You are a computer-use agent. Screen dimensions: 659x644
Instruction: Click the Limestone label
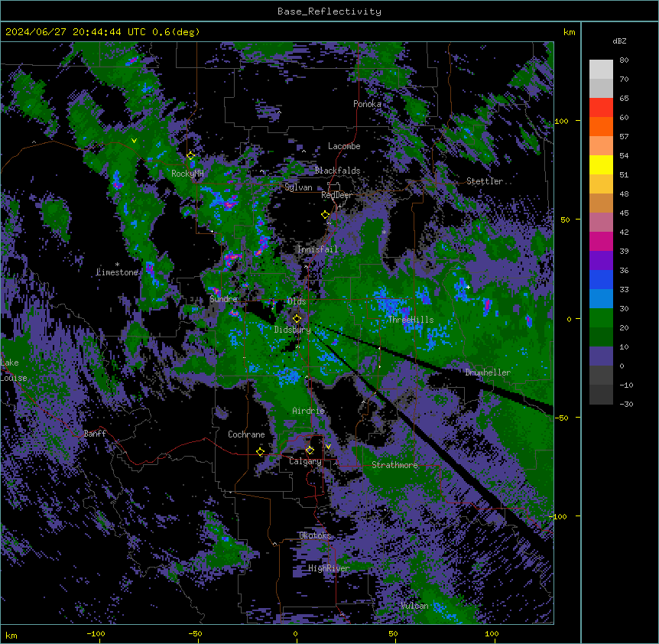[117, 272]
